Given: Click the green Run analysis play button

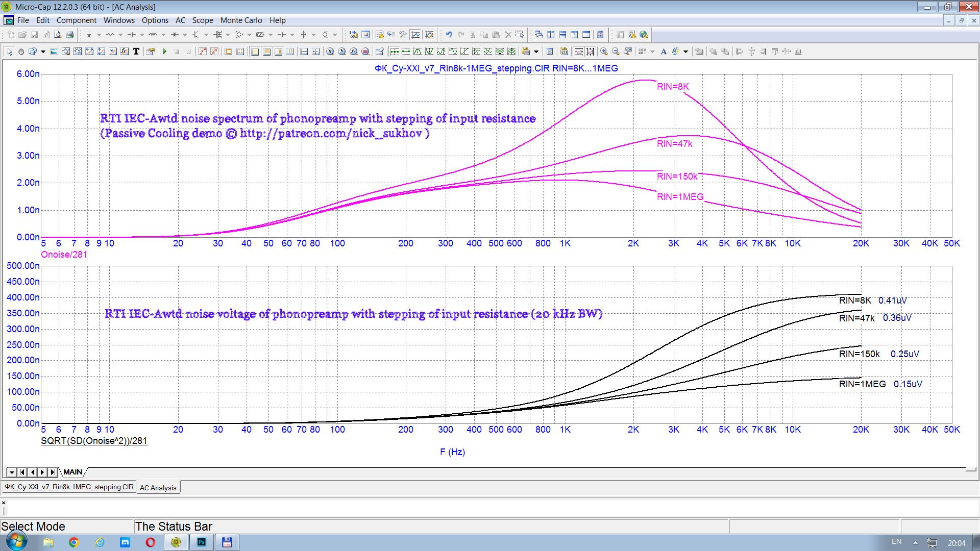Looking at the screenshot, I should (x=165, y=52).
